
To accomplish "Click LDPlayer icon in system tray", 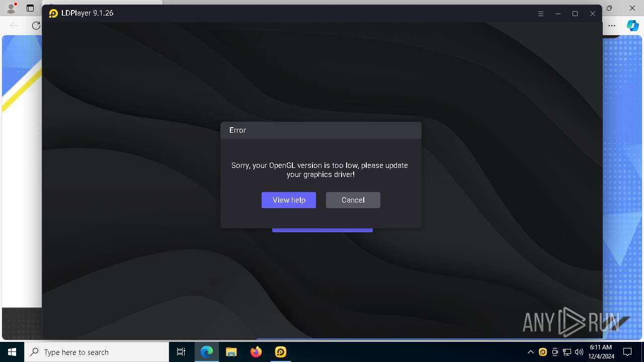I will click(x=543, y=352).
